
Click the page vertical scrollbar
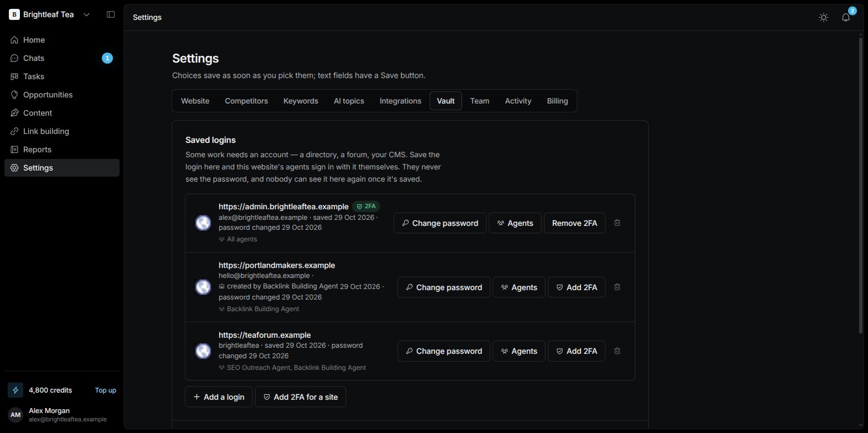pos(860,185)
